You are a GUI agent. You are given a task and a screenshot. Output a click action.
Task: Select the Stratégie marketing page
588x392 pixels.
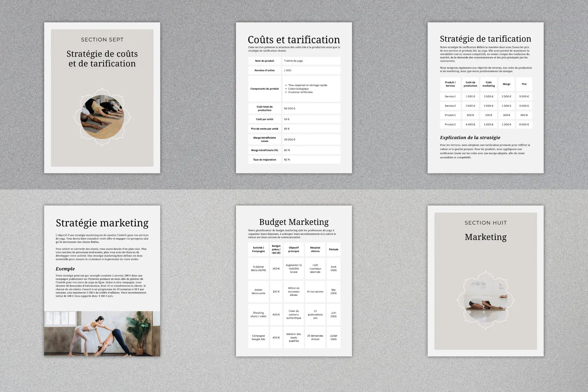point(102,281)
